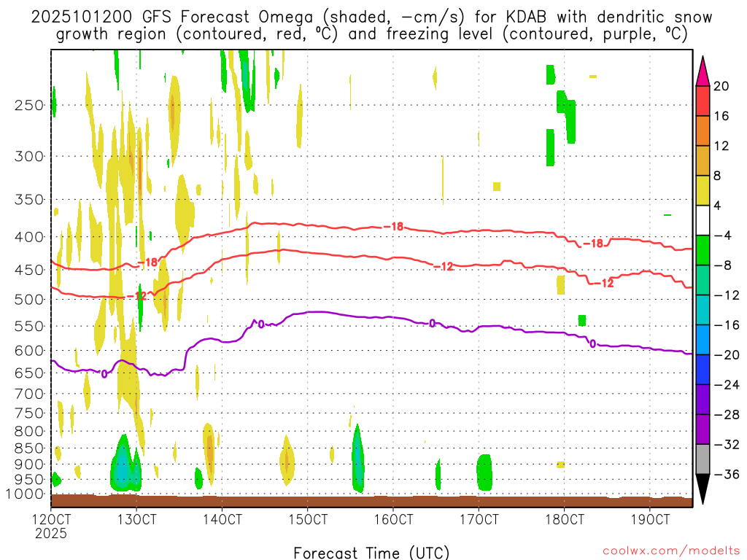Click the 160CT time axis label
This screenshot has height=560, width=747.
pyautogui.click(x=393, y=519)
